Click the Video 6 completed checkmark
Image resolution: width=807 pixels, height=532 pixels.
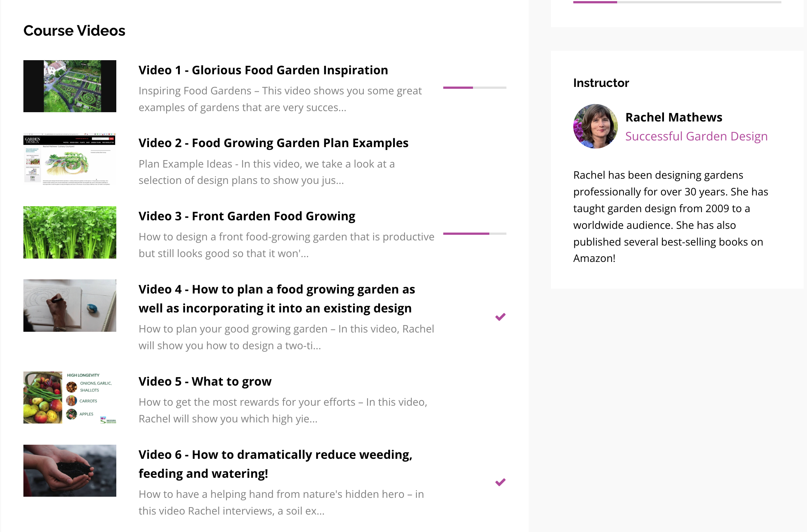pyautogui.click(x=500, y=482)
